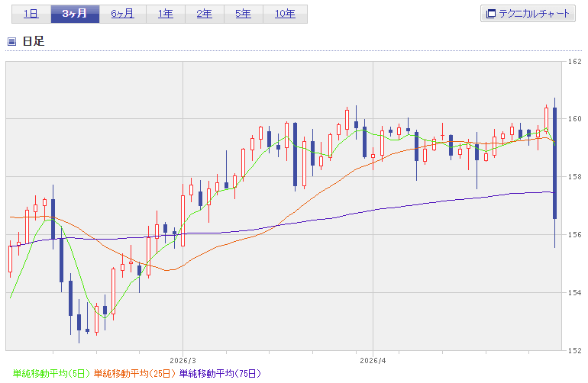This screenshot has height=383, width=588.
Task: Show the 10年 chart tab
Action: coord(285,14)
